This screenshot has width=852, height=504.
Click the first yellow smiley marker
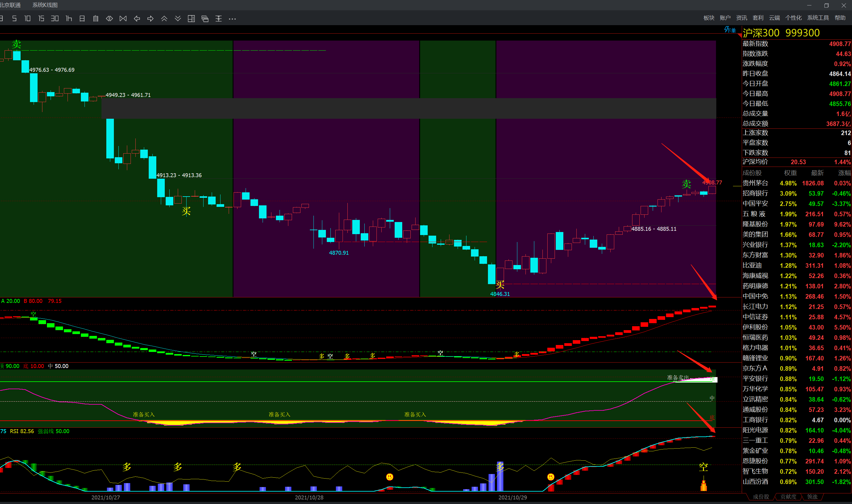390,477
